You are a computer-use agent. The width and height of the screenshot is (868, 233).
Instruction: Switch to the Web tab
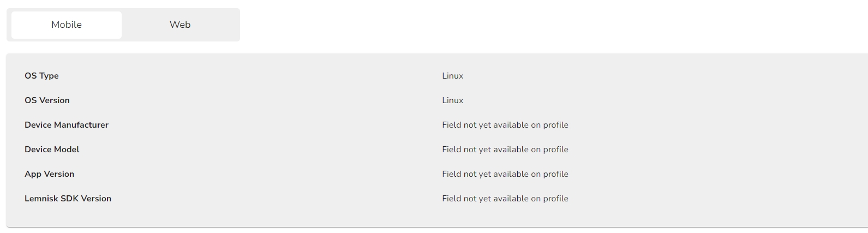180,25
